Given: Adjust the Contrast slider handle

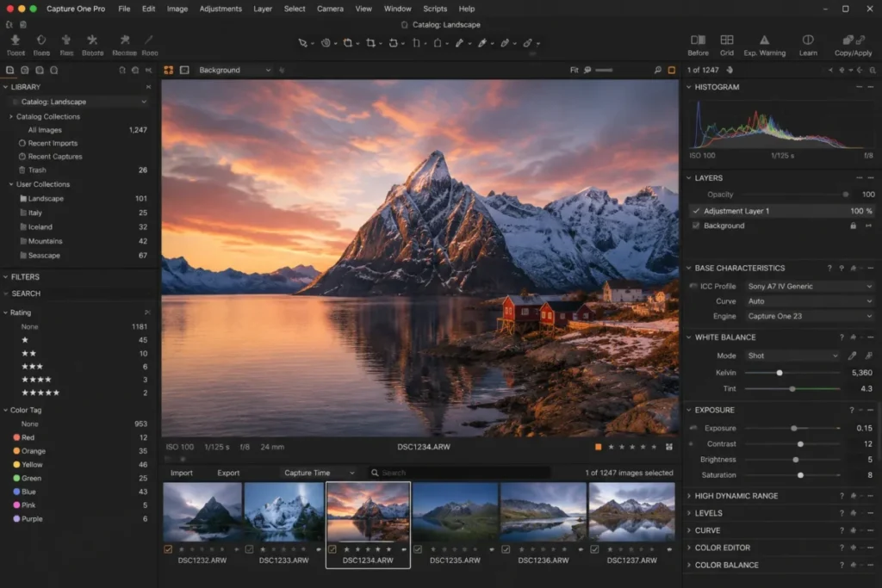Looking at the screenshot, I should (x=800, y=444).
